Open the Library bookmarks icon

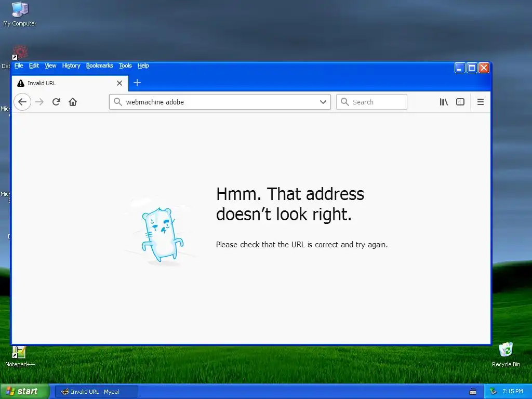(444, 102)
